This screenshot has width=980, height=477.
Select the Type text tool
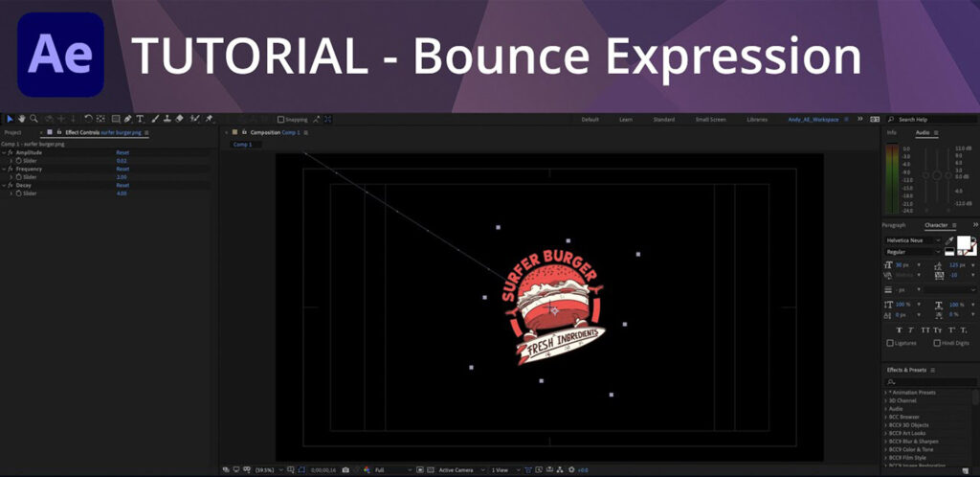point(140,119)
